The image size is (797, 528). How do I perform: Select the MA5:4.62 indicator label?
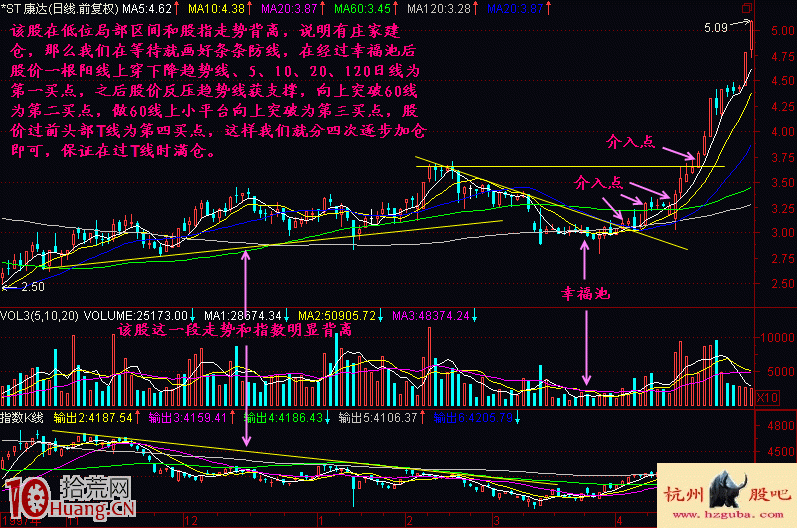(x=147, y=9)
